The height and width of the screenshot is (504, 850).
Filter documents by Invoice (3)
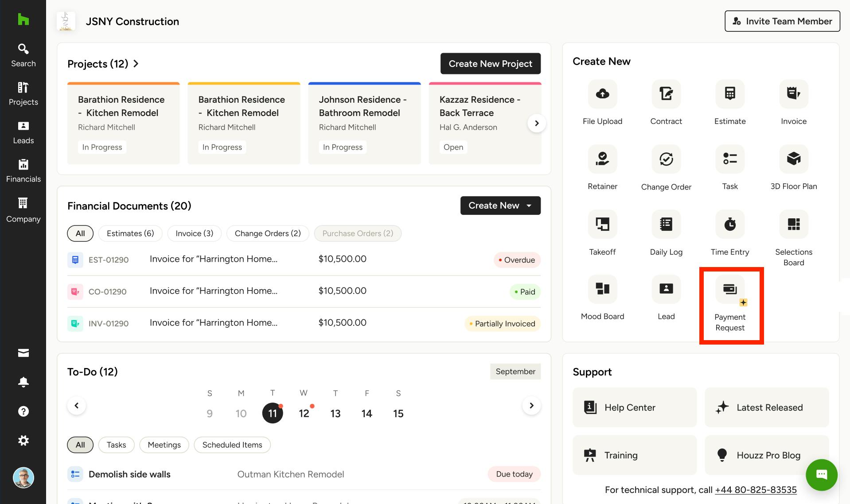pyautogui.click(x=194, y=233)
